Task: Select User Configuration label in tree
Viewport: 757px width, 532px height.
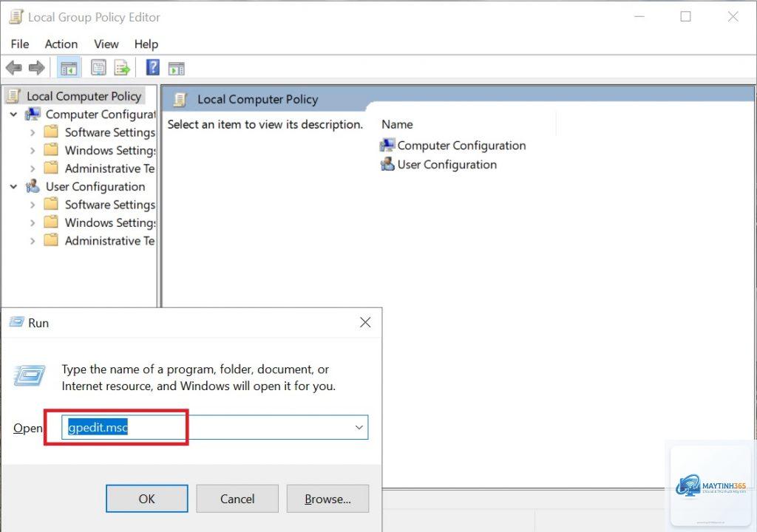Action: 95,186
